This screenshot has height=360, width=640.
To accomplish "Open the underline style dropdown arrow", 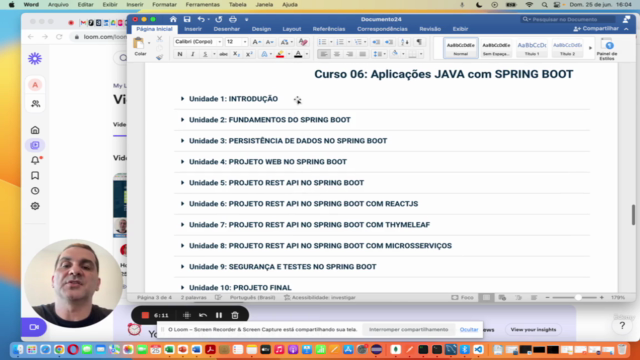I will tap(214, 54).
